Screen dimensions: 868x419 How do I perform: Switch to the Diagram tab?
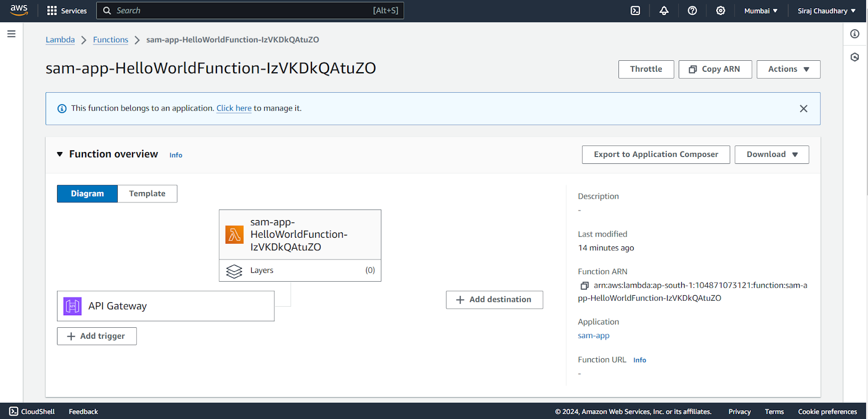87,194
